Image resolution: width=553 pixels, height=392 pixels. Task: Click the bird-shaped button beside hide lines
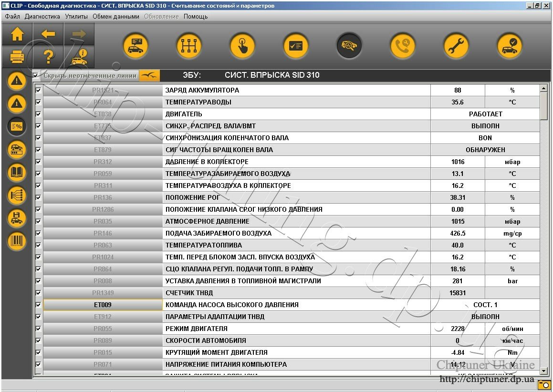[149, 75]
